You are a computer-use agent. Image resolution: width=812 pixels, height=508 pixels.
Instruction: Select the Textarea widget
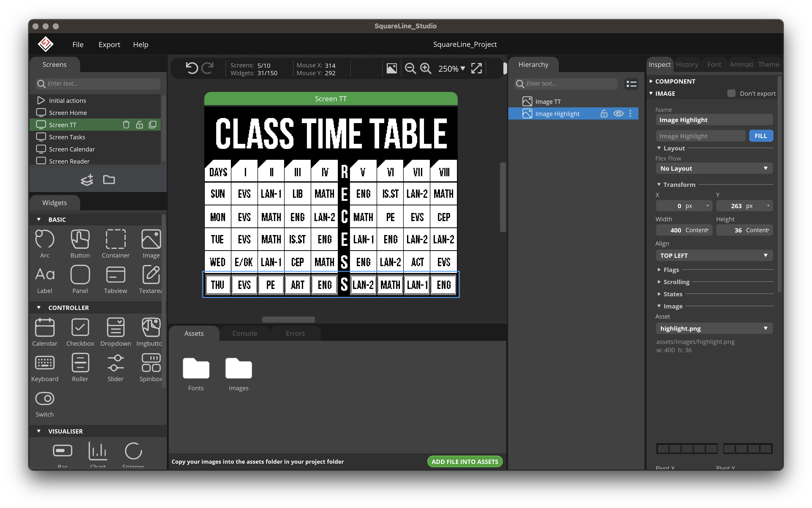point(151,279)
